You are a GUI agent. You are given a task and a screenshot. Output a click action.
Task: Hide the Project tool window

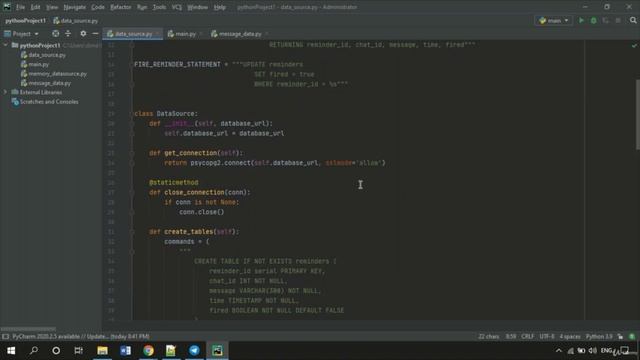tap(95, 33)
